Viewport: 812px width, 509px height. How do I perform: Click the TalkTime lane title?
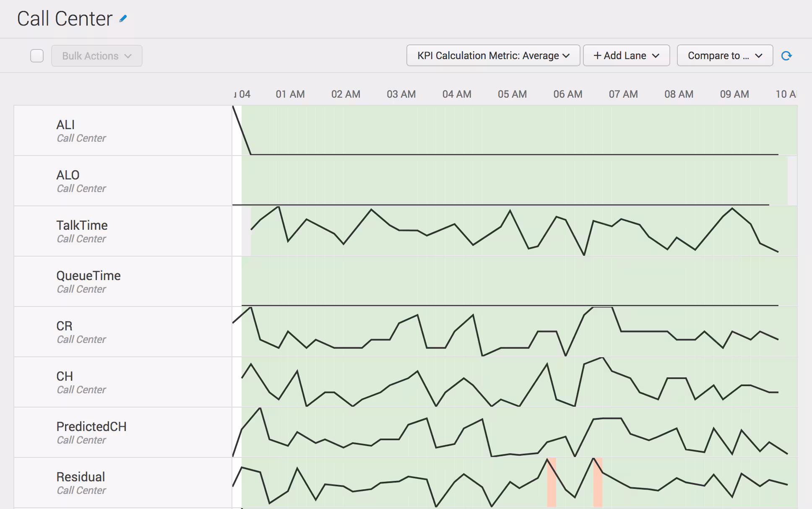[x=82, y=226]
